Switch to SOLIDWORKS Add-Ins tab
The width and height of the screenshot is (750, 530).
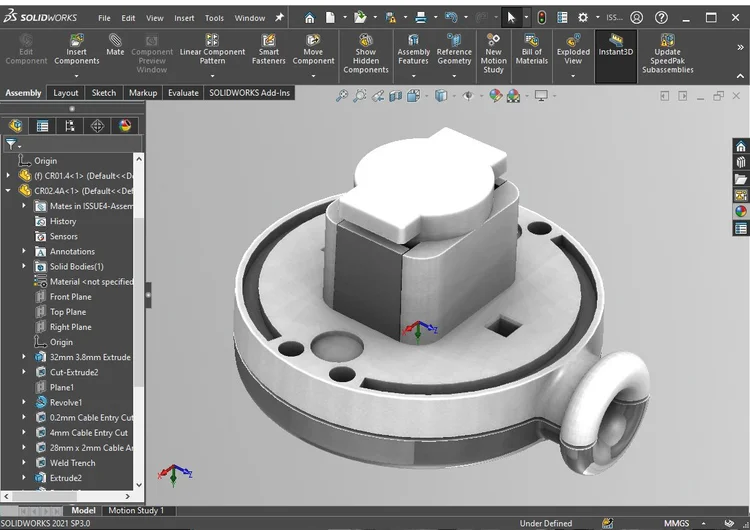pos(249,93)
